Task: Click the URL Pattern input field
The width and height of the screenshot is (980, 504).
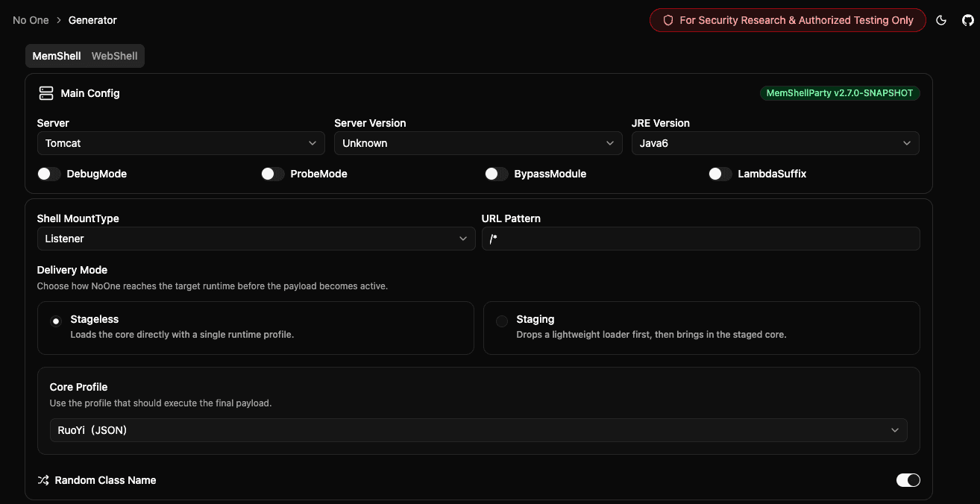Action: pos(700,239)
